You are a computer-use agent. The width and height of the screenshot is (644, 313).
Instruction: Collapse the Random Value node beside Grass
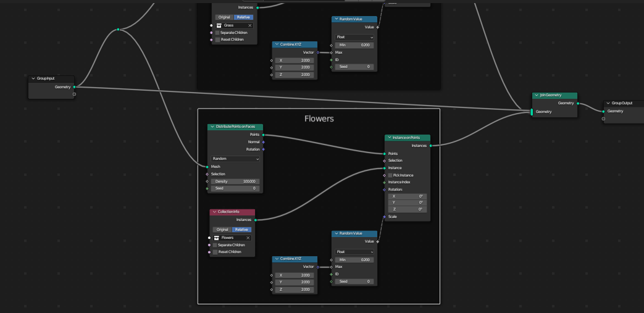[337, 19]
